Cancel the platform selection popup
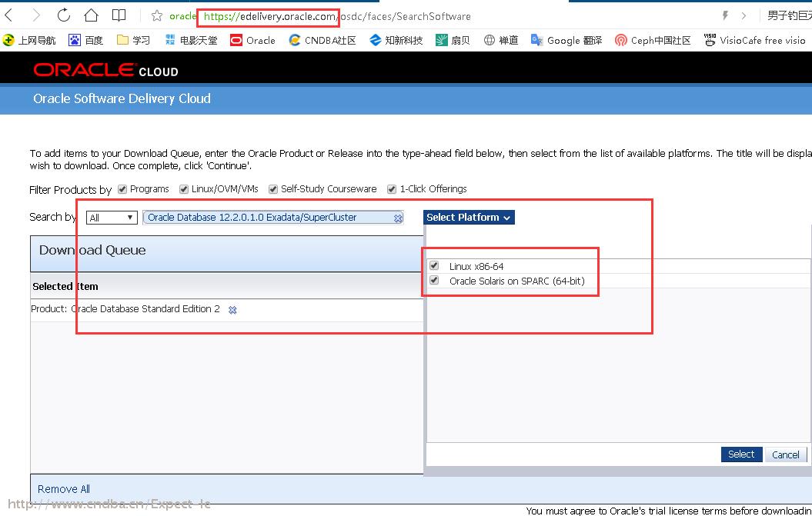This screenshot has height=516, width=812. [x=786, y=454]
